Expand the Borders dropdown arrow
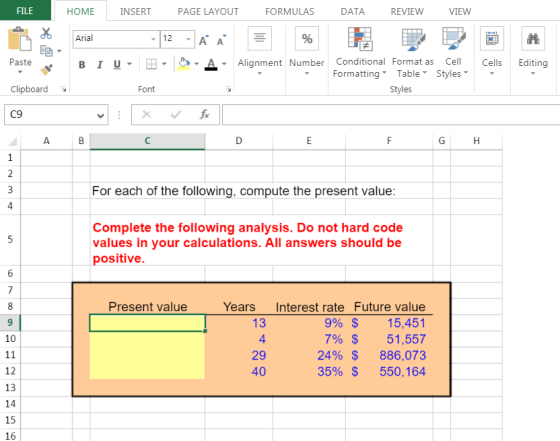 click(164, 64)
